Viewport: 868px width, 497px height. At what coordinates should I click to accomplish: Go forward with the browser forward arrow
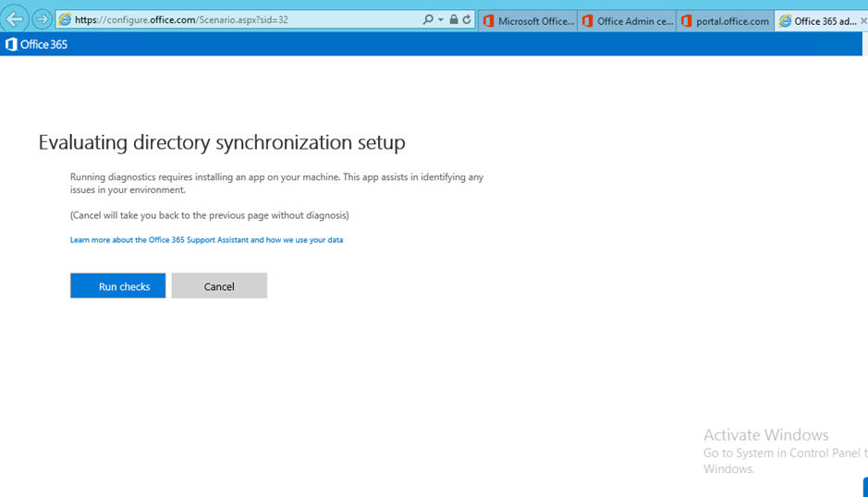point(43,19)
